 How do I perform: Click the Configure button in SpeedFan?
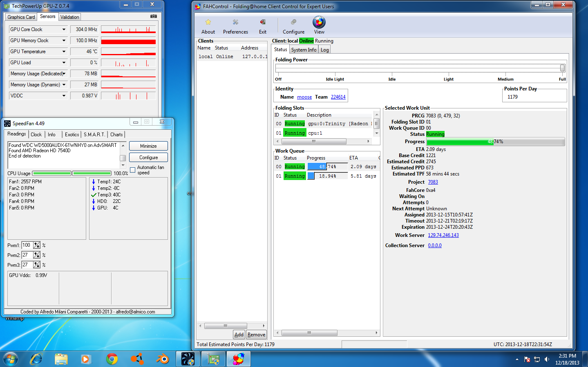point(148,158)
